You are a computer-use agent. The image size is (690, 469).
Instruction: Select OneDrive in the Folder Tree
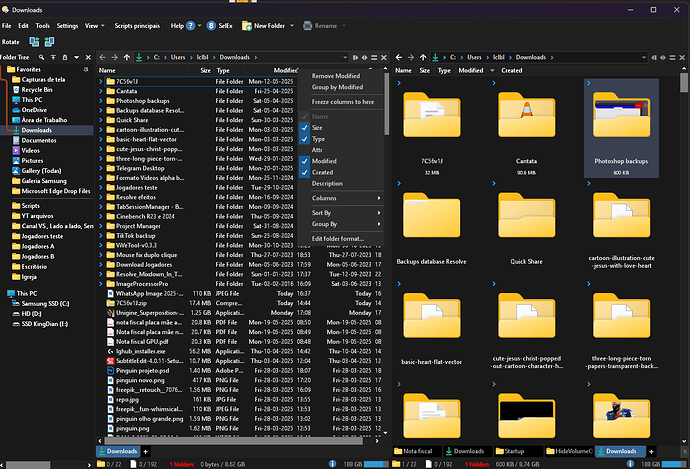(34, 110)
